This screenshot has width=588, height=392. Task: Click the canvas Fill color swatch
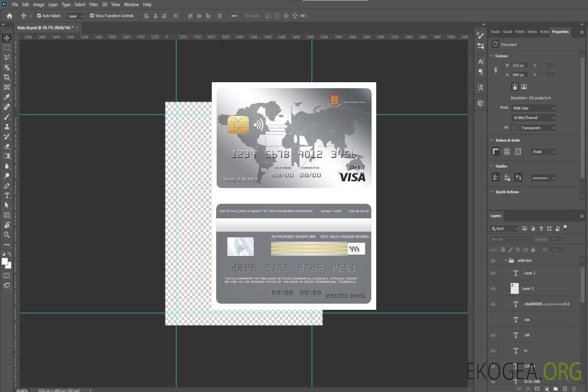pyautogui.click(x=514, y=127)
